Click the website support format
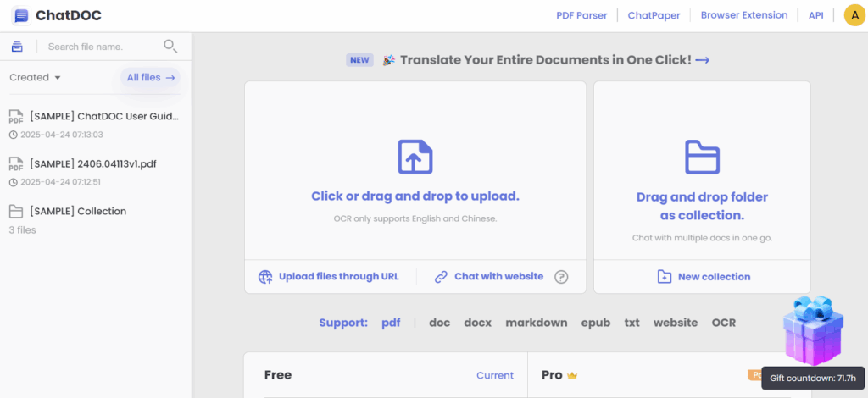Image resolution: width=868 pixels, height=398 pixels. point(676,323)
